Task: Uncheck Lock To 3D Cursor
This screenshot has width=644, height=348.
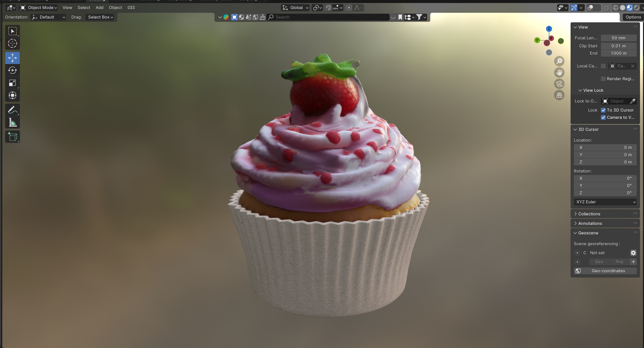Action: (x=603, y=110)
